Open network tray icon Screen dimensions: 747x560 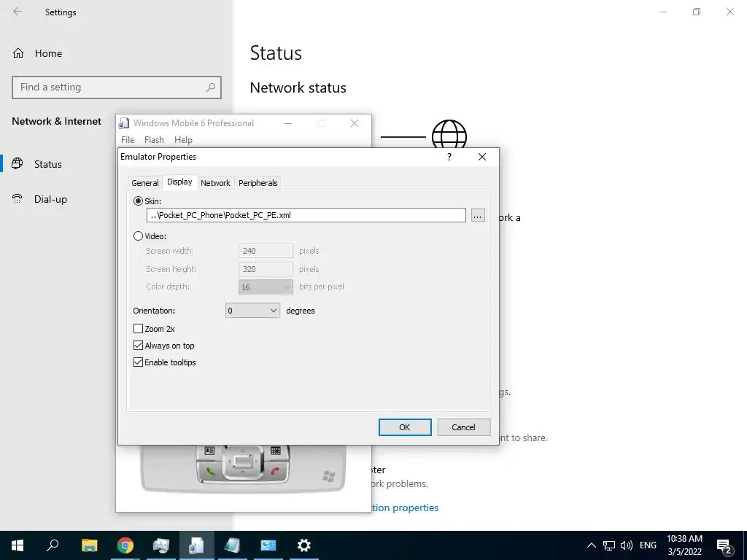tap(609, 545)
